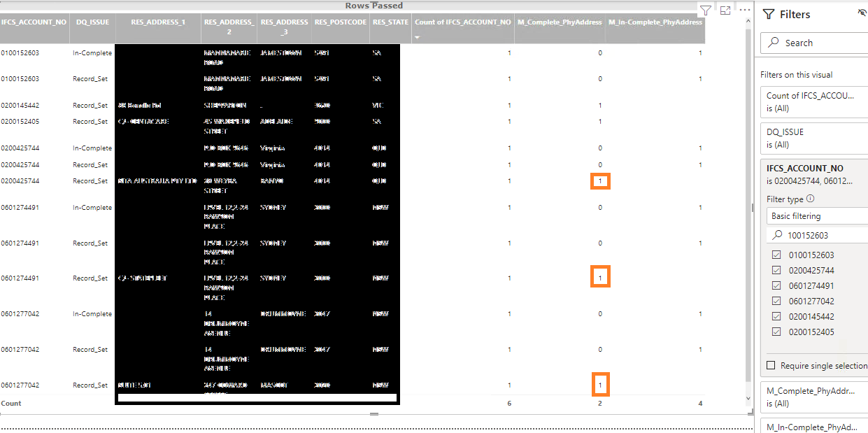Screen dimensions: 868x433
Task: Select account cell 0200145442
Action: 20,106
